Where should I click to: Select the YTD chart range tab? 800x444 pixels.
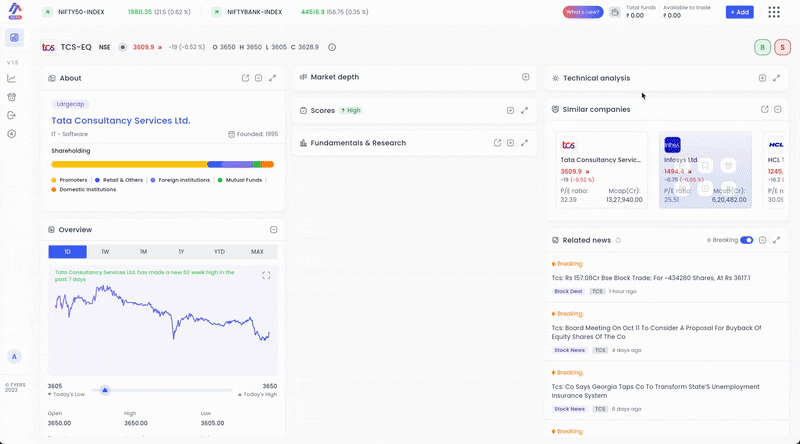coord(219,252)
